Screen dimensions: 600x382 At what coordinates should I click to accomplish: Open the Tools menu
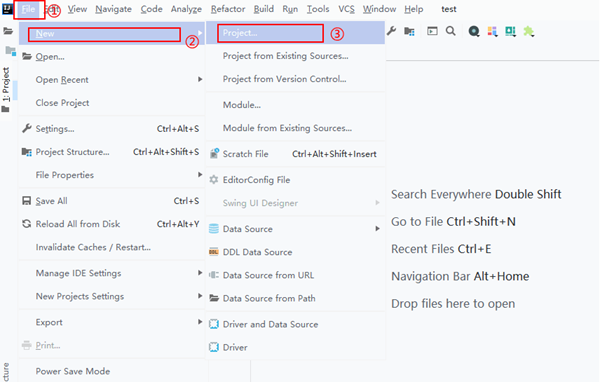coord(318,9)
